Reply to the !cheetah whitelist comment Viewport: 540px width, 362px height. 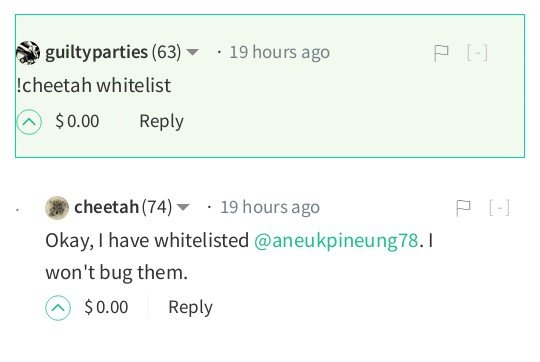click(162, 122)
